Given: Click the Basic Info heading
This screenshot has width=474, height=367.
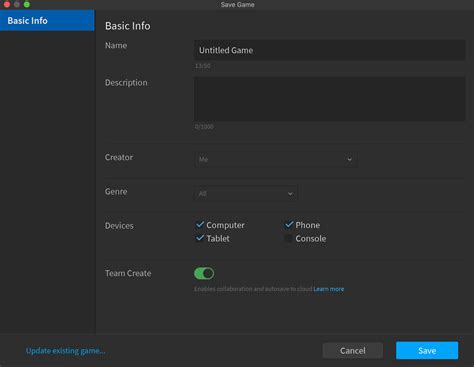Looking at the screenshot, I should [x=128, y=26].
